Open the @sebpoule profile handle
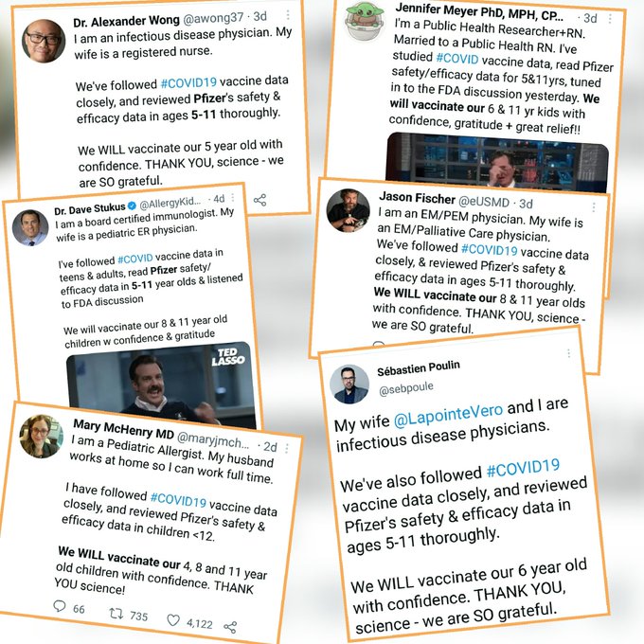Image resolution: width=644 pixels, height=644 pixels. 406,388
